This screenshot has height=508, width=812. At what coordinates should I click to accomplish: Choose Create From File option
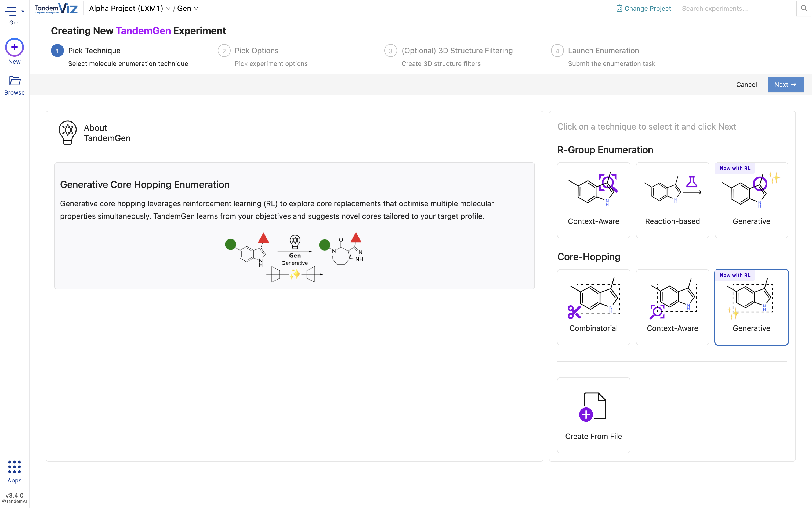tap(594, 415)
